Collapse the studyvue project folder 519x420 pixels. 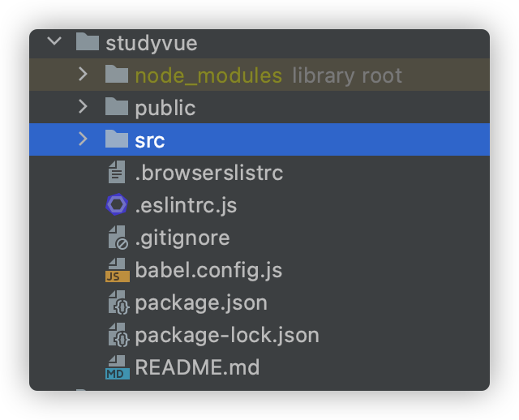(54, 41)
